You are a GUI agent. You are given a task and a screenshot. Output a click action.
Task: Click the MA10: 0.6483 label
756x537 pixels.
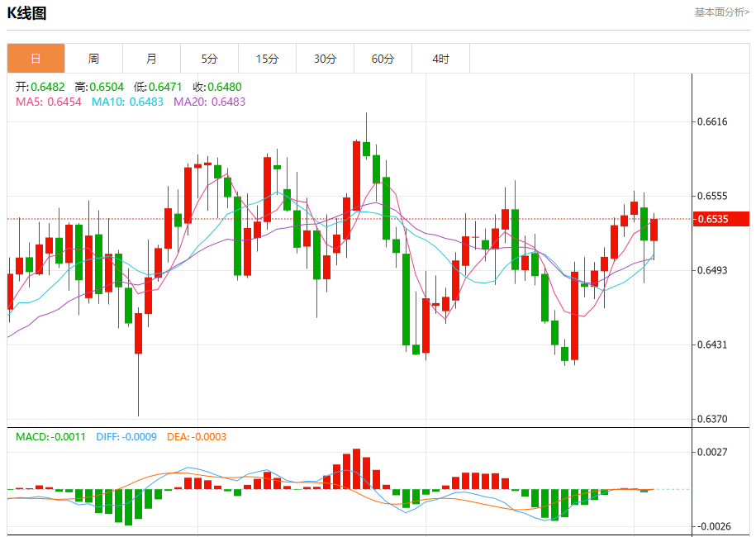pyautogui.click(x=127, y=102)
